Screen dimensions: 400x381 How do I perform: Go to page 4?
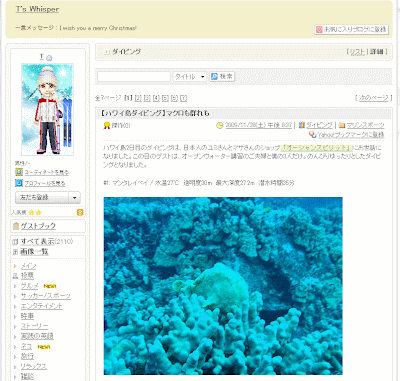tap(156, 98)
